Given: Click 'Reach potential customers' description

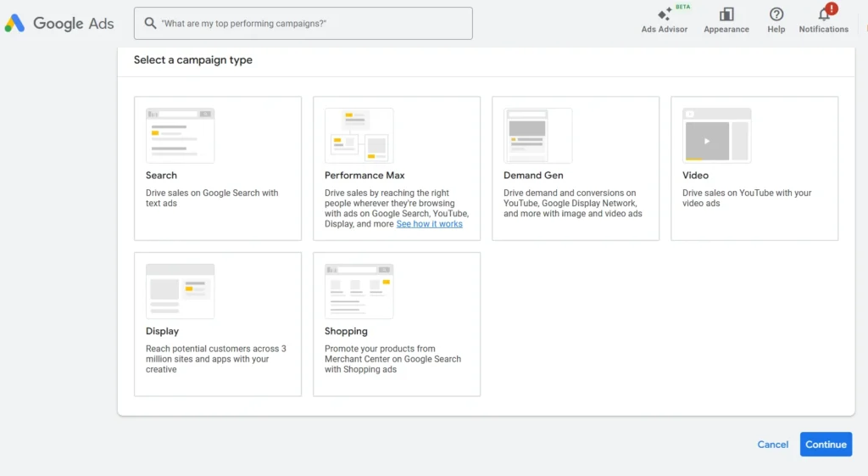Looking at the screenshot, I should pyautogui.click(x=216, y=359).
